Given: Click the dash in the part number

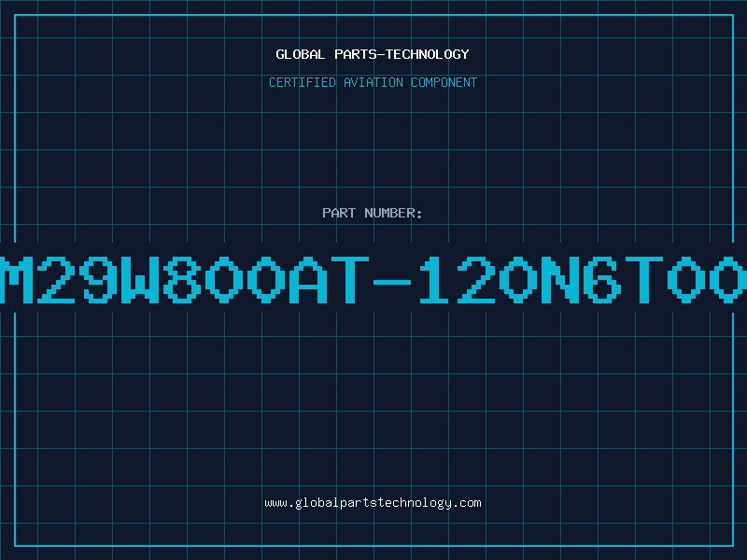Looking at the screenshot, I should pos(392,282).
